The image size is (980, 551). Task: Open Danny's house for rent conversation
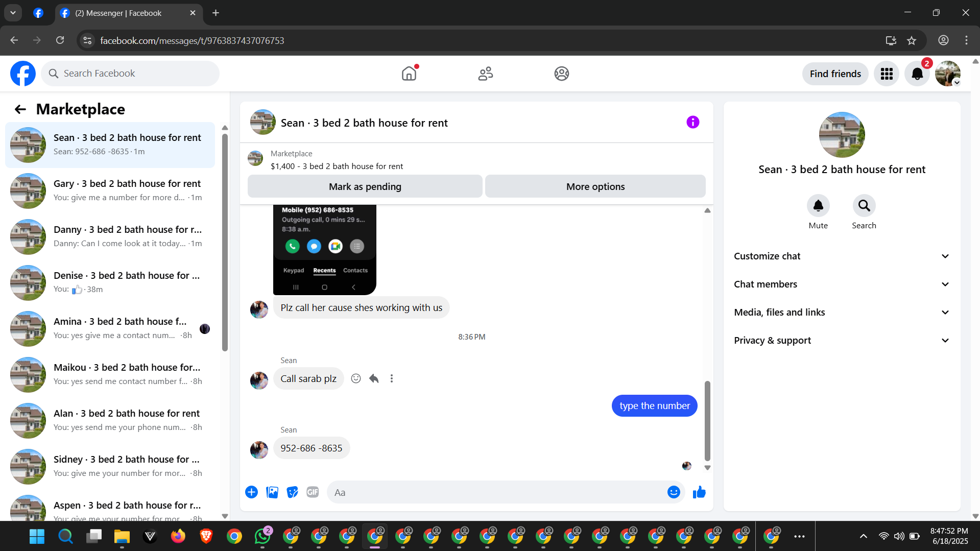pos(110,236)
